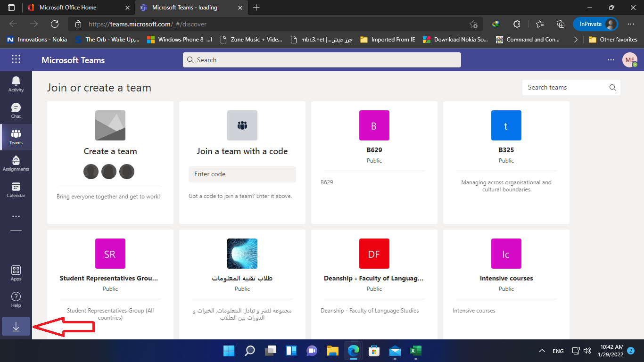Viewport: 644px width, 362px height.
Task: Open the app launcher waffle grid
Action: (x=16, y=59)
